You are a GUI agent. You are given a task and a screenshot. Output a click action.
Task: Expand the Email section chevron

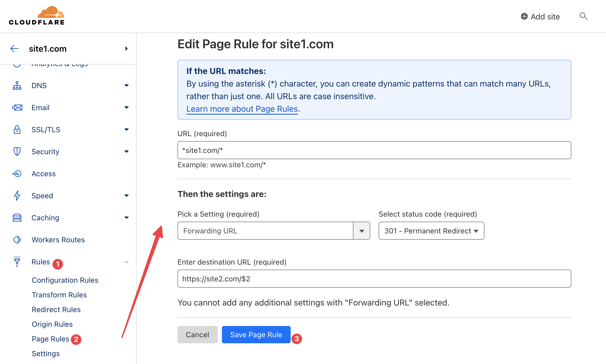127,108
